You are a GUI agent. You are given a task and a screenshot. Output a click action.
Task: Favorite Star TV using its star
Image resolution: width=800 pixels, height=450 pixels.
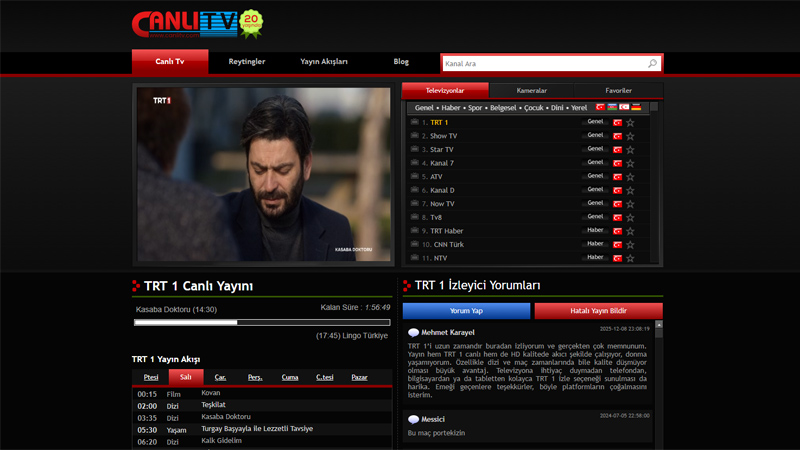click(630, 149)
